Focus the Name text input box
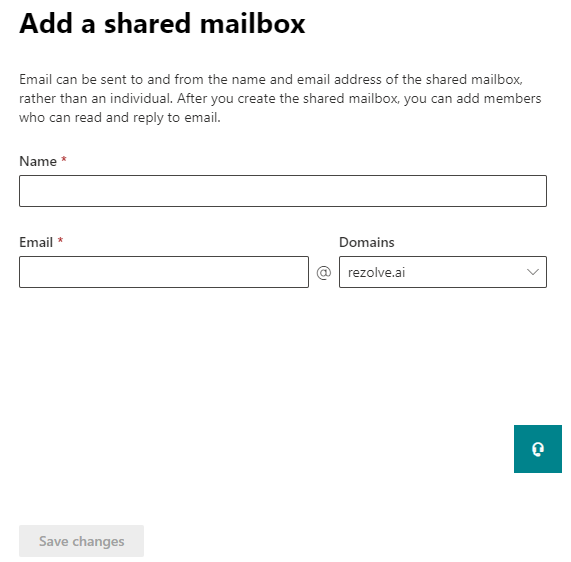Screen dimensions: 571x562 pos(283,191)
